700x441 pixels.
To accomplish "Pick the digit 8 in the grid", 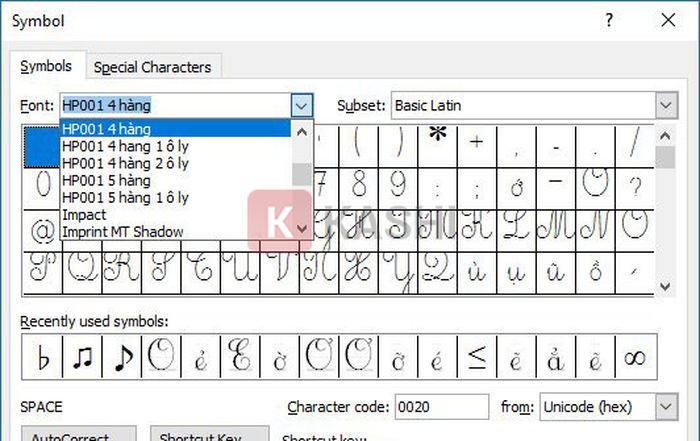I will point(358,189).
